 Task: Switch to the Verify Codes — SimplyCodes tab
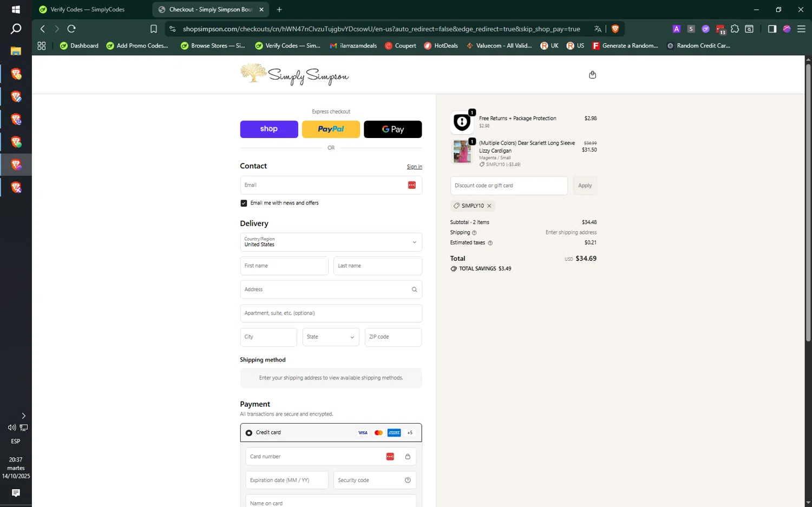coord(88,9)
